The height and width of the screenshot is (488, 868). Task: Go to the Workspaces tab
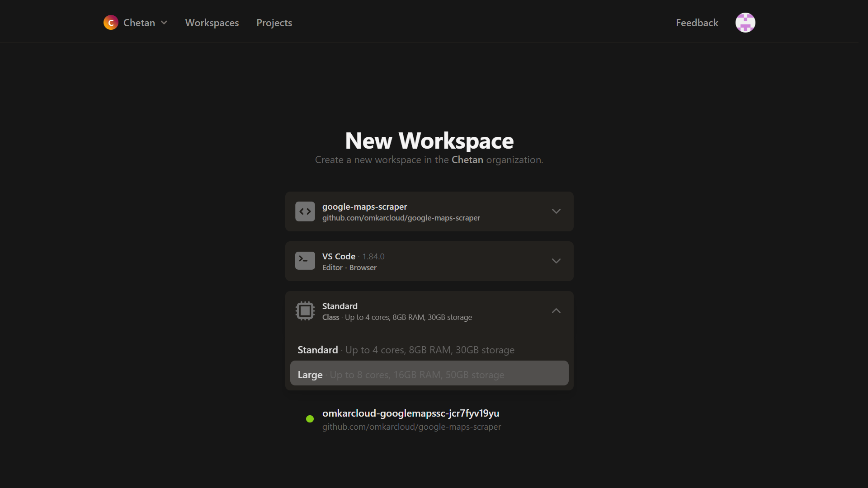coord(212,23)
